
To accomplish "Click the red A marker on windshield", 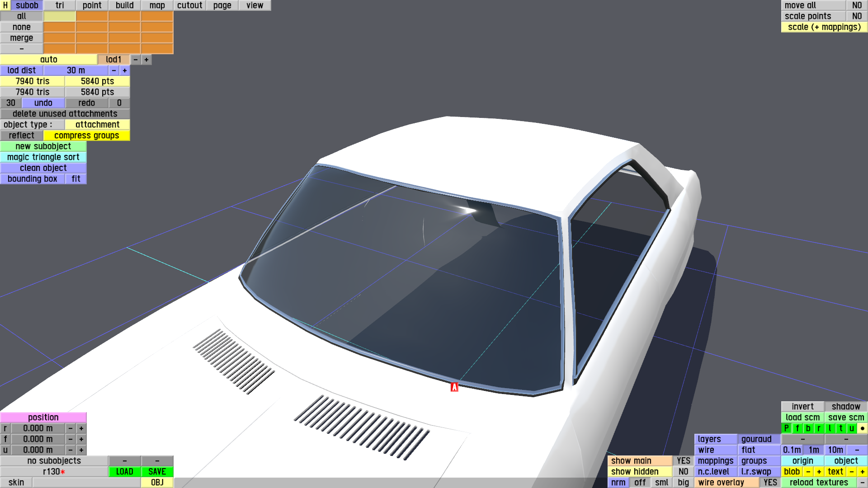I will coord(454,387).
